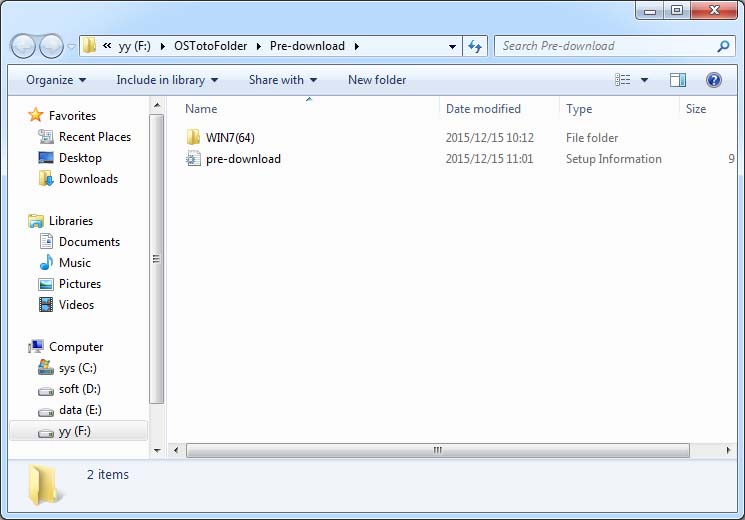Select OSTotoFolder in the address breadcrumb

(210, 46)
